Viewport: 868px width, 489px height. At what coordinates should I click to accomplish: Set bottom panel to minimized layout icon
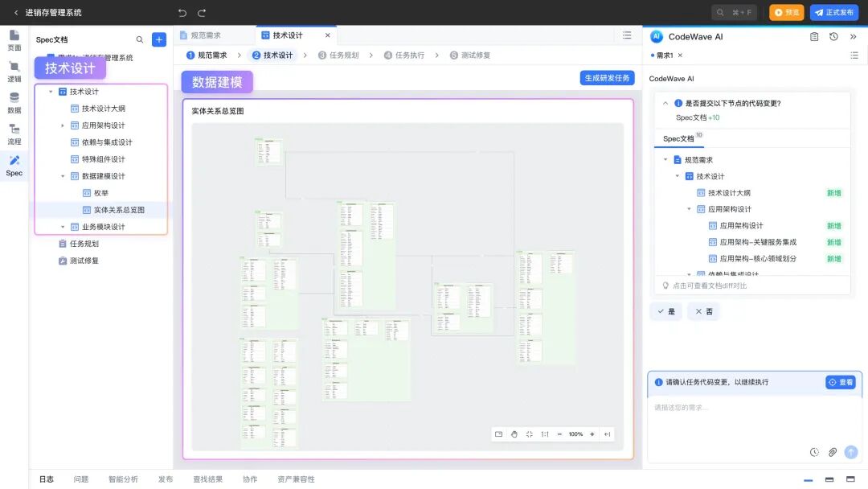point(809,479)
